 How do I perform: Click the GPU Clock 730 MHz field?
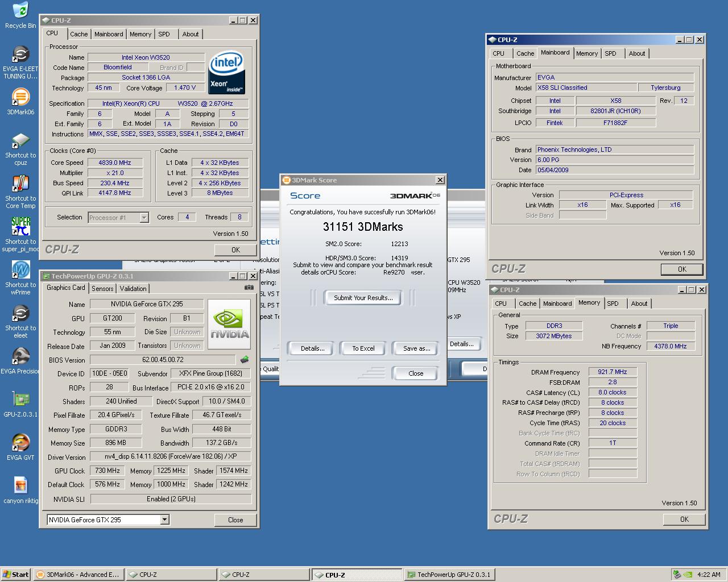[107, 471]
